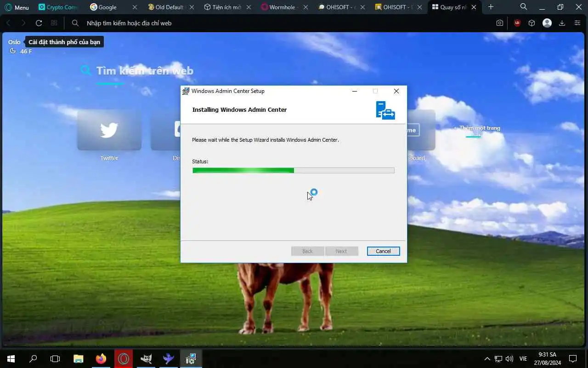Viewport: 588px width, 368px height.
Task: Click the installer setup taskbar icon
Action: pos(191,359)
